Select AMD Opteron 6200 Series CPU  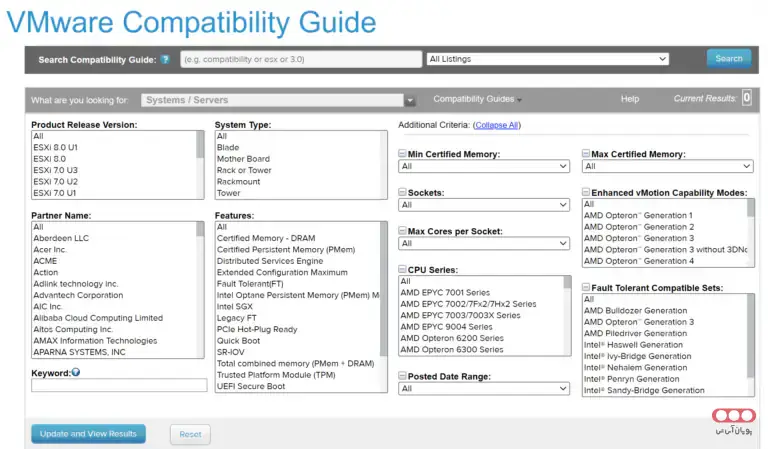point(452,338)
